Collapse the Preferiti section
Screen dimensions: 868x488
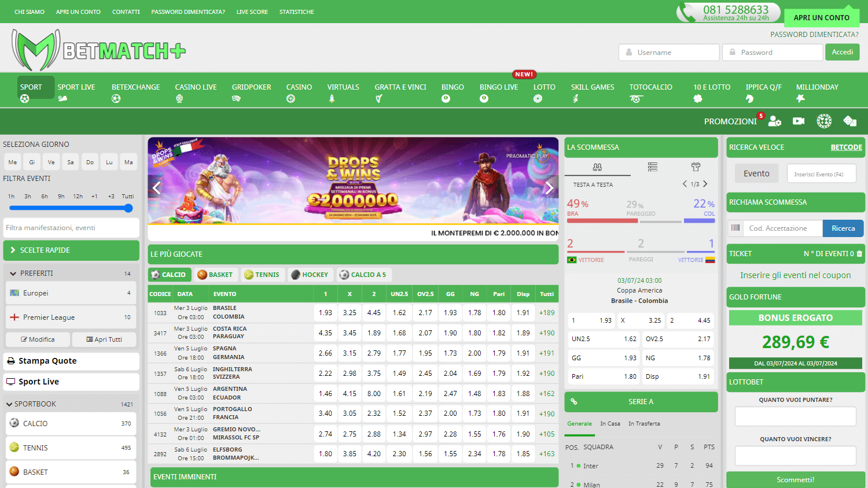coord(13,273)
